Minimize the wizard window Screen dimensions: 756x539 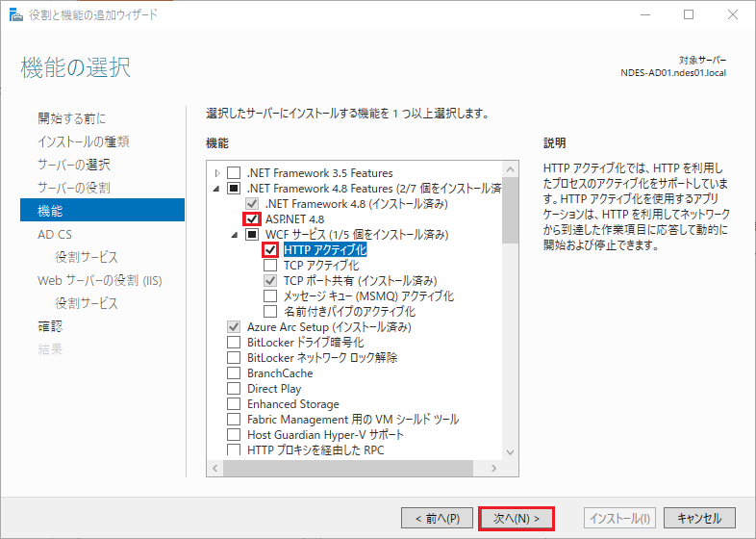[645, 14]
